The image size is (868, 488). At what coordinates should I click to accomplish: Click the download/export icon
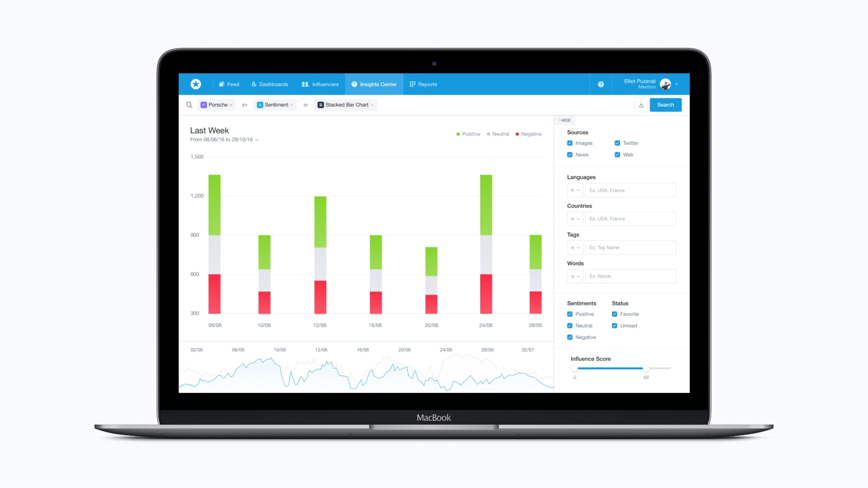[641, 105]
